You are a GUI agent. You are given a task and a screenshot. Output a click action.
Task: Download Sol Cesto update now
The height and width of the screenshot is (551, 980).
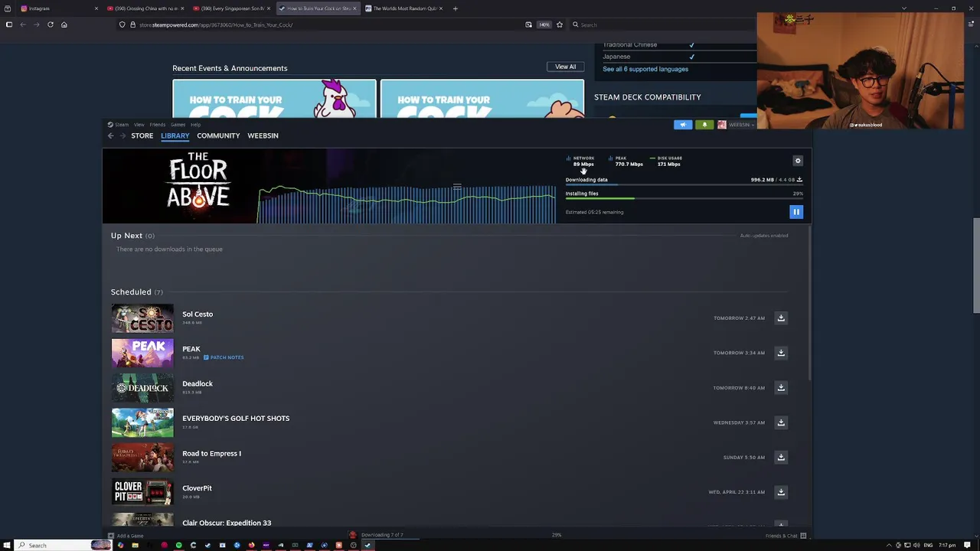(x=781, y=318)
